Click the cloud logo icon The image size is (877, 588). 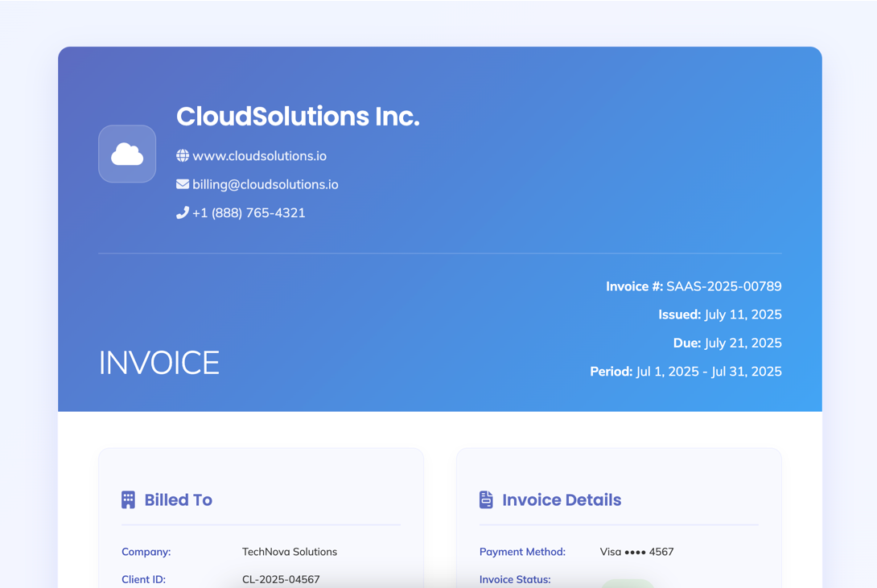click(127, 154)
